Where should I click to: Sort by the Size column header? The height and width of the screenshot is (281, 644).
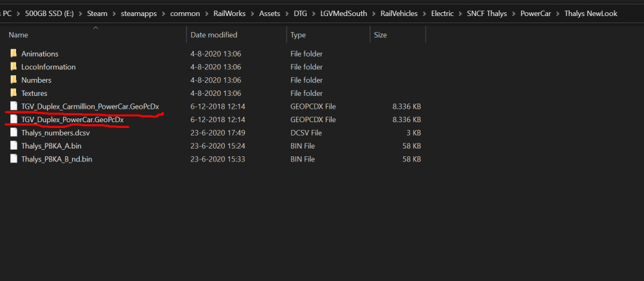click(x=380, y=35)
